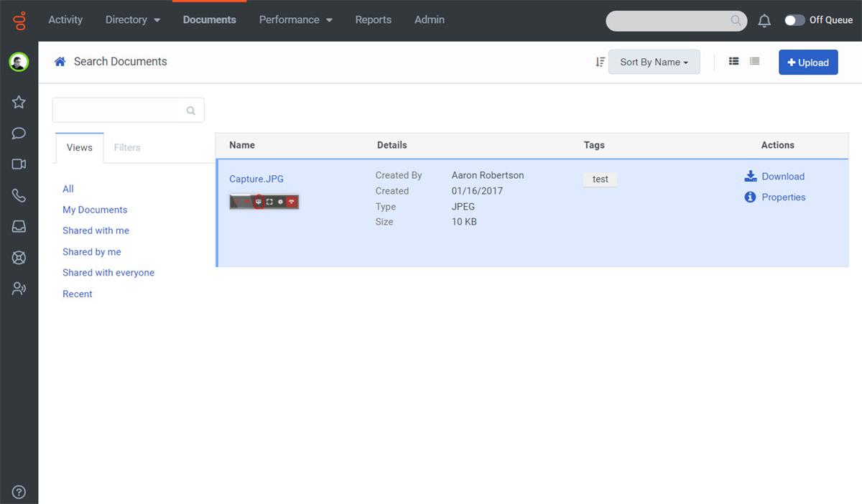This screenshot has height=504, width=862.
Task: Open the phone calls panel
Action: [x=19, y=195]
